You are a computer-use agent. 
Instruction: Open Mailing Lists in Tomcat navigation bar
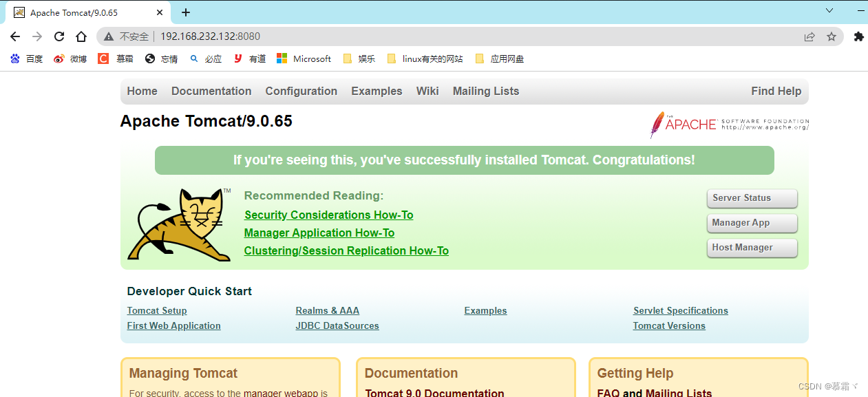tap(486, 91)
